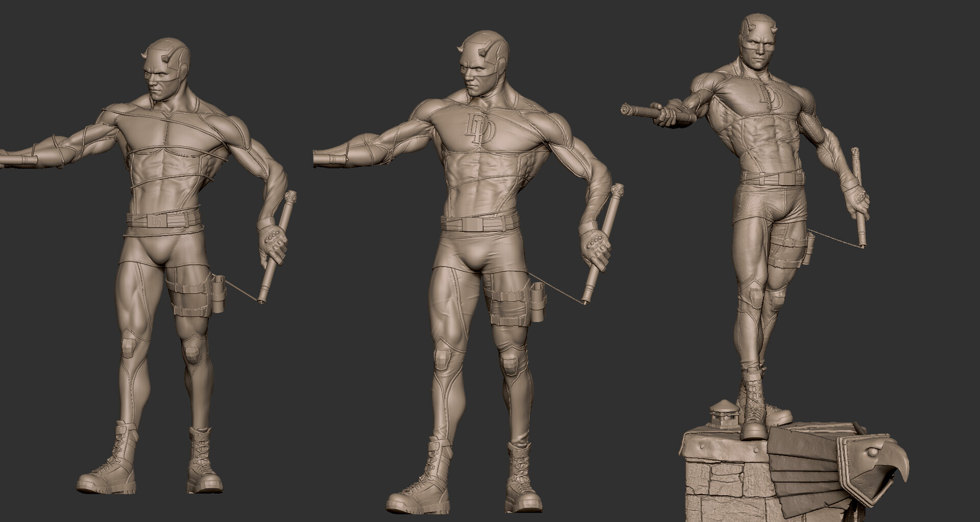980x522 pixels.
Task: Click the small chimney on the stone base
Action: click(724, 415)
